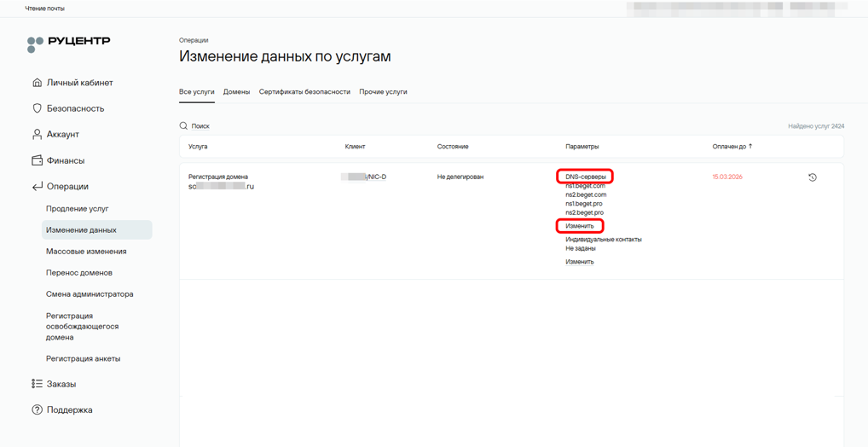Click the 15.03.2026 paid-until date
Screen dimensions: 868x447
point(727,177)
